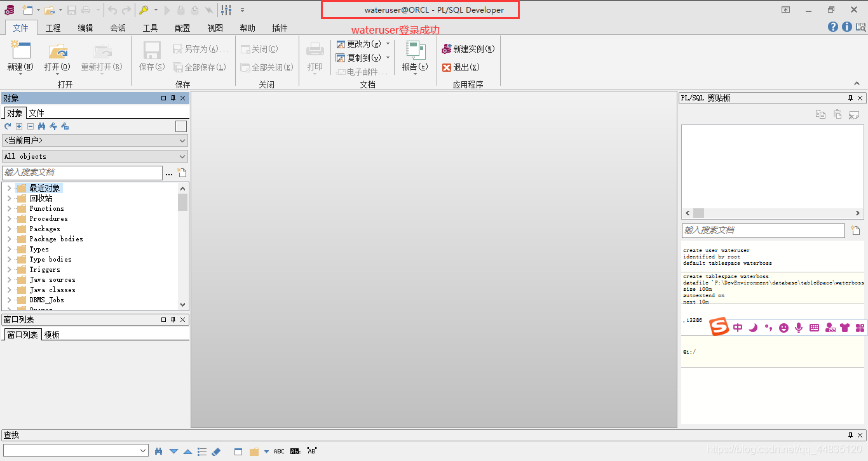This screenshot has height=461, width=868.
Task: Open the 插件 ribbon tab
Action: (x=280, y=28)
